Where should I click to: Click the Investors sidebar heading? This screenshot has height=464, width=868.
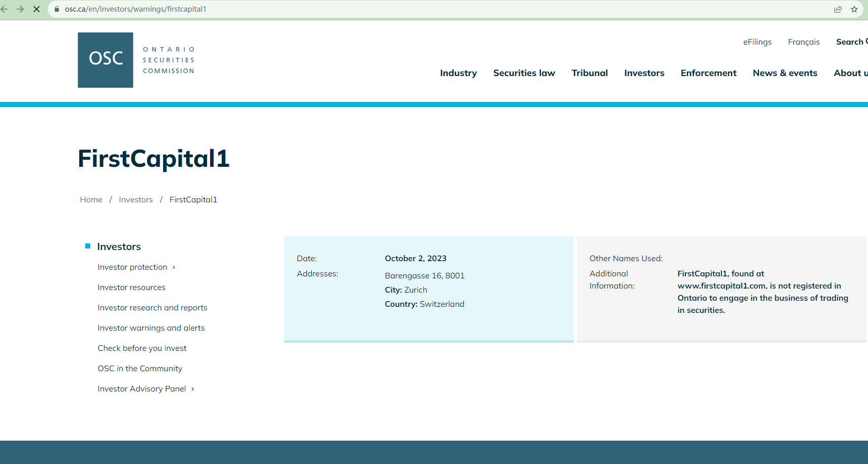[x=119, y=247]
